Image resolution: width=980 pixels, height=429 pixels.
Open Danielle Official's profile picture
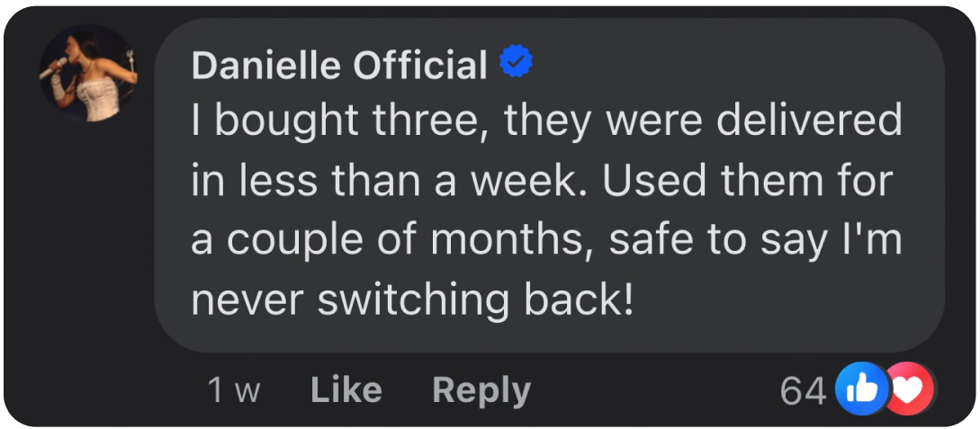point(88,74)
